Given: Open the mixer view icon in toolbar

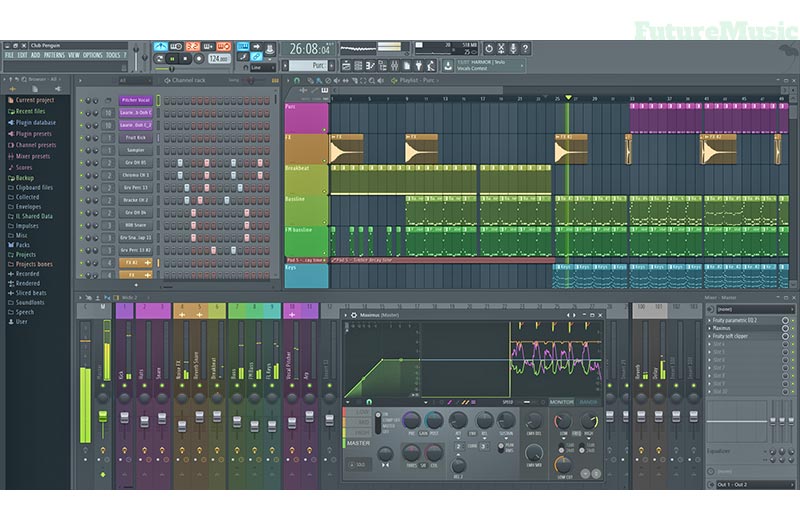Looking at the screenshot, I should pyautogui.click(x=394, y=65).
